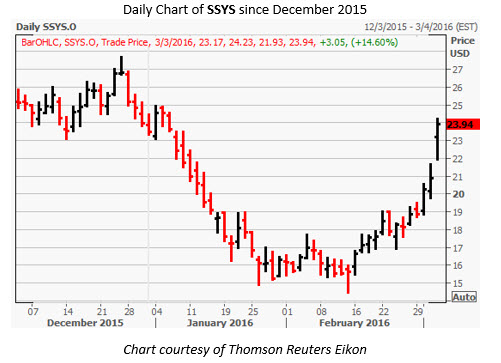Screen dimensions: 501x363
Task: Click the red 23.94 price tag
Action: point(463,124)
